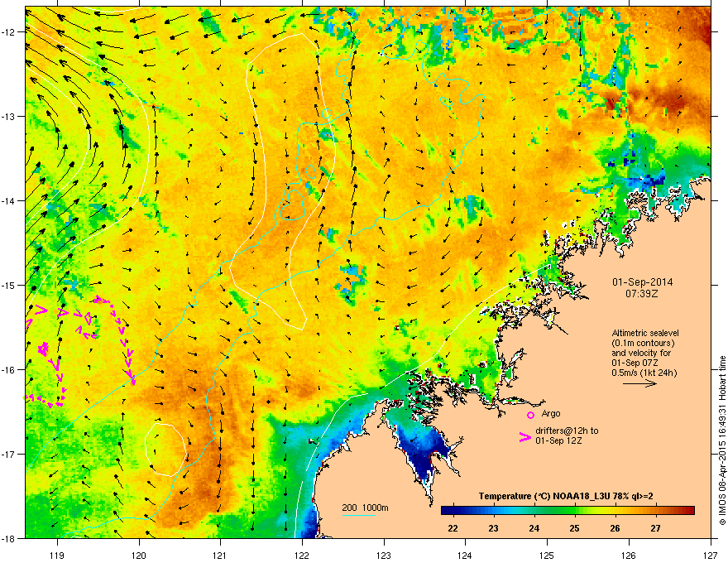Click the colorbar tick label 23
This screenshot has width=728, height=563.
493,528
